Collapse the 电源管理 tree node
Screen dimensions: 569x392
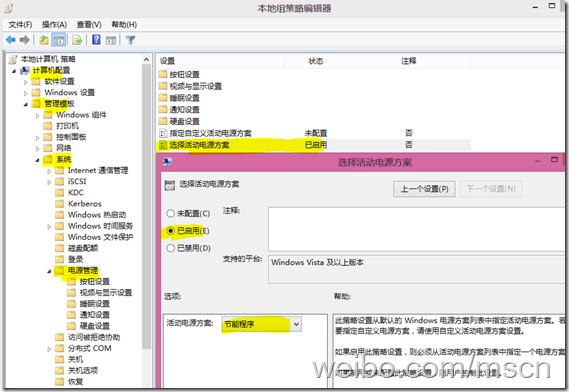49,271
